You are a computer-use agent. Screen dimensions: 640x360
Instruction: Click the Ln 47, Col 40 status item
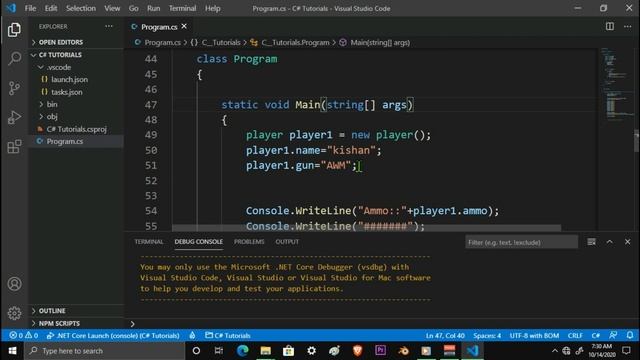tap(445, 336)
